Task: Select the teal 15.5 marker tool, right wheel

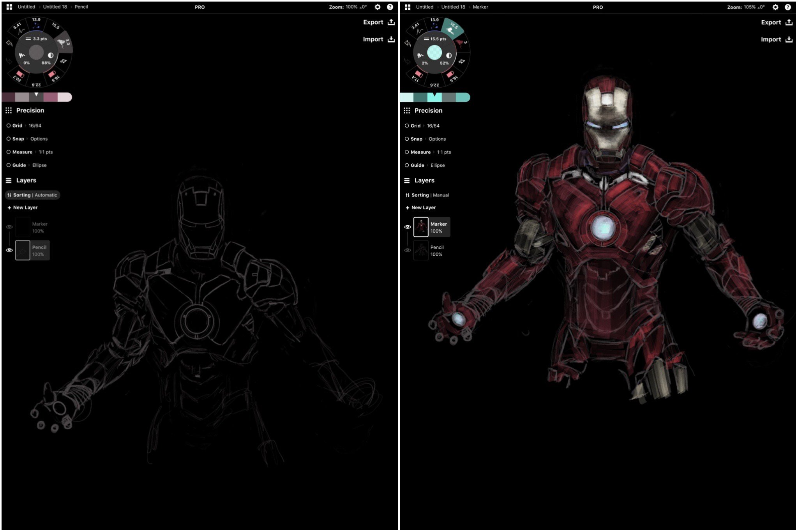Action: click(452, 28)
